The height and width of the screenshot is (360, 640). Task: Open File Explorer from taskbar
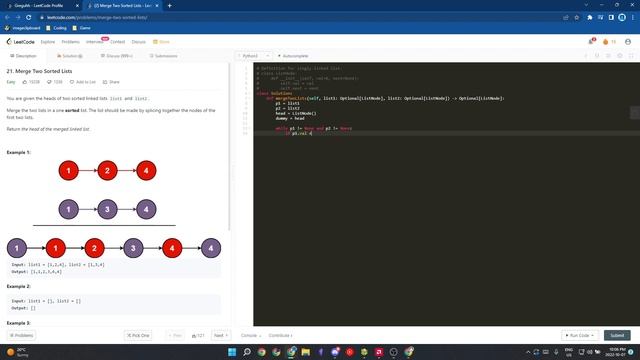tap(305, 352)
